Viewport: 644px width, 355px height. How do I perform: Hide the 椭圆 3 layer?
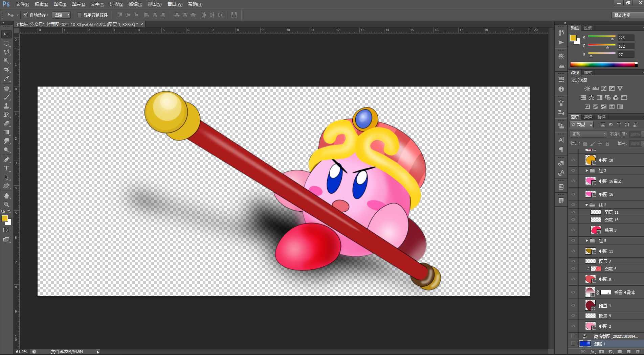pos(573,230)
